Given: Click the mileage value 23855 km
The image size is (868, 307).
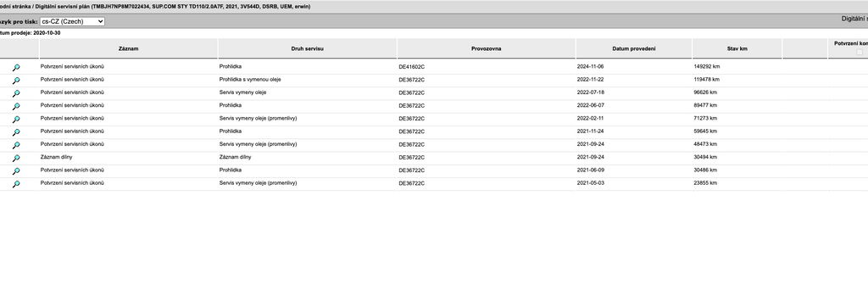Looking at the screenshot, I should click(705, 183).
